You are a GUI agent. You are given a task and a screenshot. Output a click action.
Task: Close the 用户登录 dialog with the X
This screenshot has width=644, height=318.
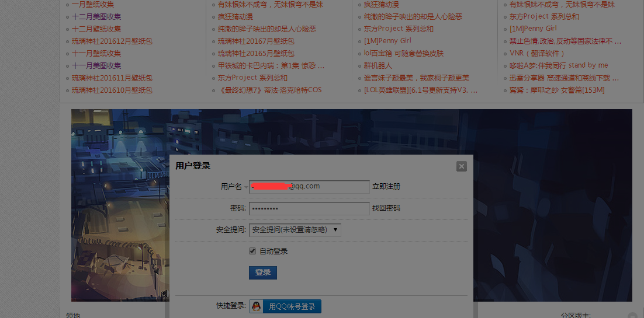click(x=461, y=166)
